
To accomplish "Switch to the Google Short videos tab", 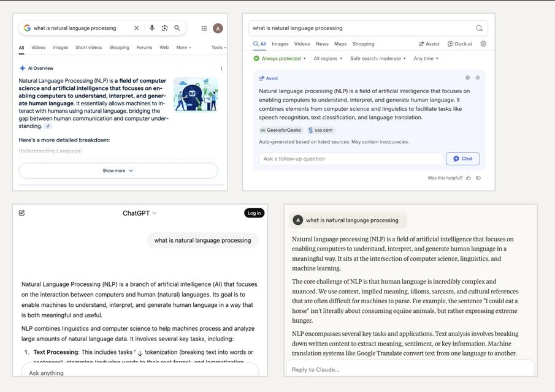I will click(x=88, y=47).
